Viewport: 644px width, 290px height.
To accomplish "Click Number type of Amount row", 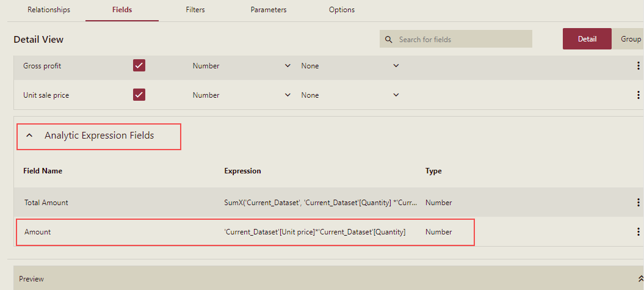I will coord(439,232).
